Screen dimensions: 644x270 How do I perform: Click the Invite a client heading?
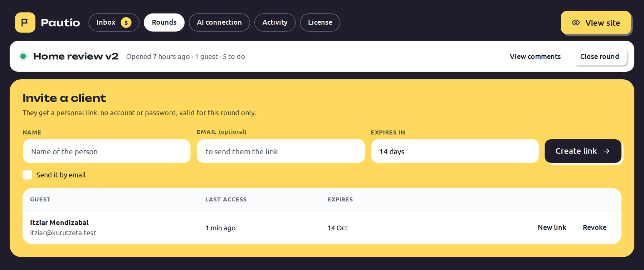pos(64,98)
